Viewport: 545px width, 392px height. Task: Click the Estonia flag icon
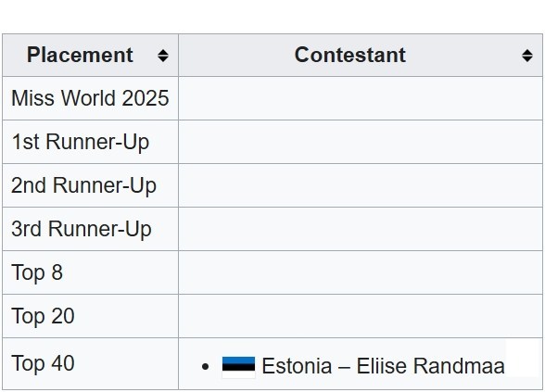[x=238, y=367]
